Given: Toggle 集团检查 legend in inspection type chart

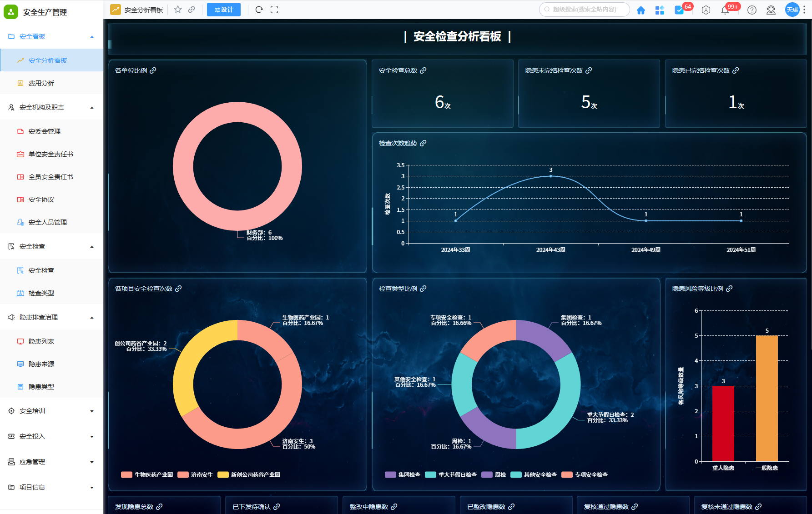Looking at the screenshot, I should point(403,474).
